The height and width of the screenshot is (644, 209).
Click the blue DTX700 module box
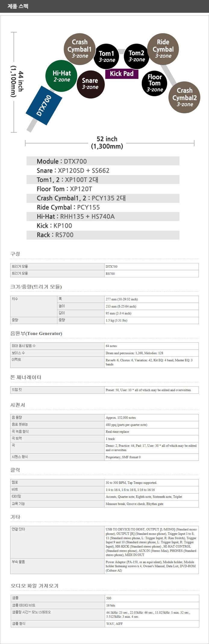point(44,105)
